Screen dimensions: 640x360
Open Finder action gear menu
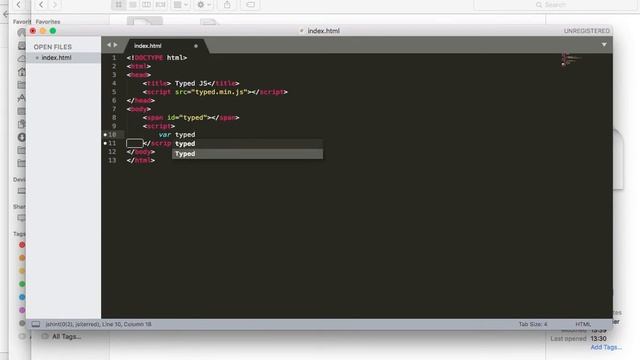tap(204, 5)
